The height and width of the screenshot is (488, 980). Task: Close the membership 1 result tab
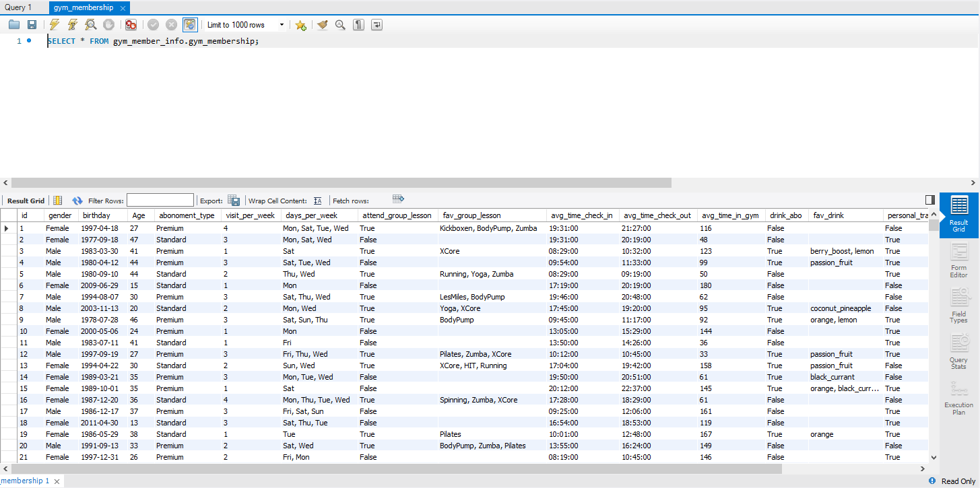pos(57,481)
